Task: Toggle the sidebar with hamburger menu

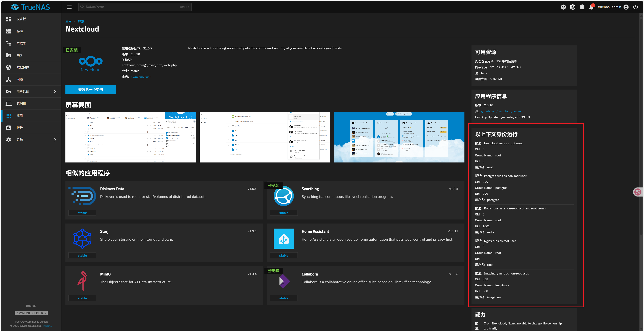Action: [69, 7]
